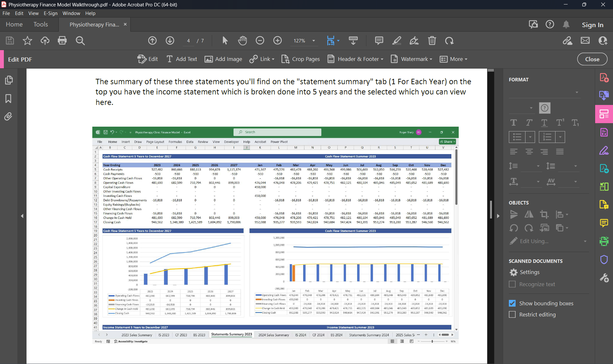Bookmark with the star icon
Image resolution: width=613 pixels, height=364 pixels.
(x=27, y=41)
